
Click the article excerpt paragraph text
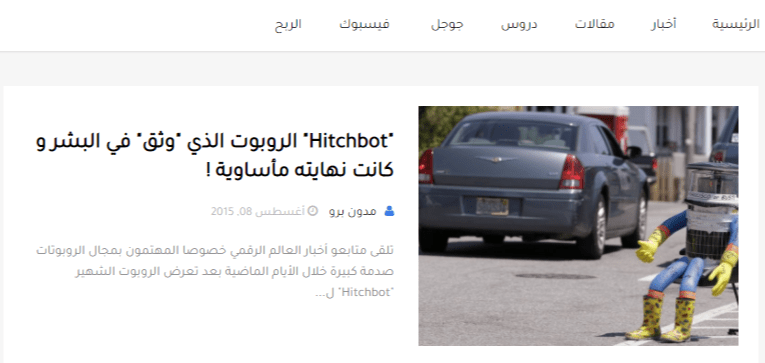215,271
